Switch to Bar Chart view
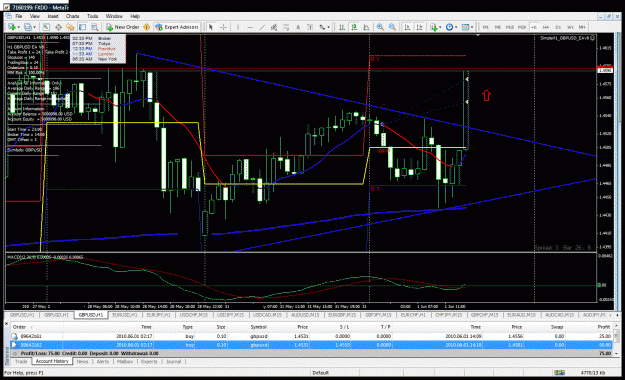 (x=342, y=27)
